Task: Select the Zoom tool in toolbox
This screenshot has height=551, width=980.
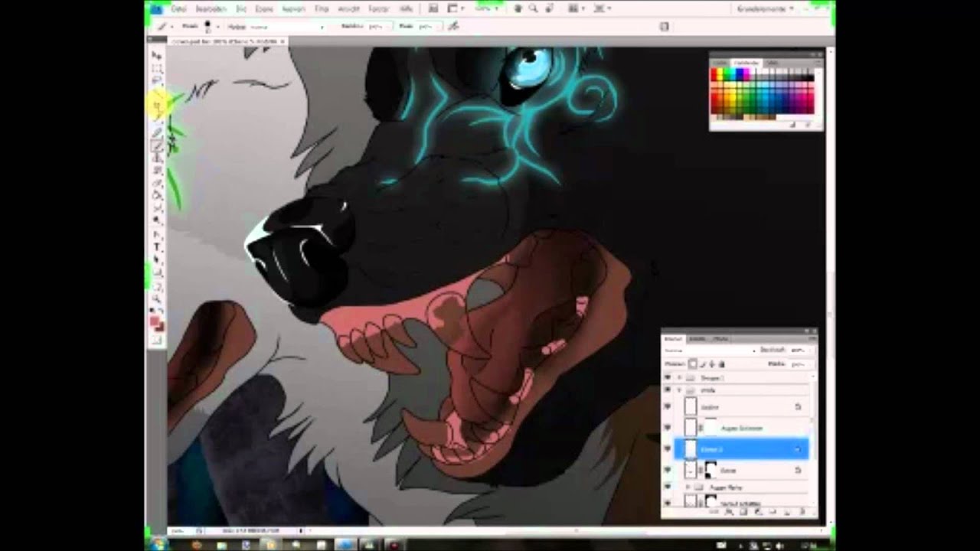Action: [157, 298]
